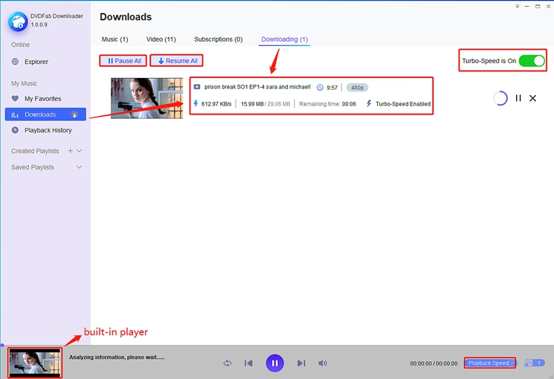Click the 00:00:00 / 00:00:00 time display
554x379 pixels.
434,363
